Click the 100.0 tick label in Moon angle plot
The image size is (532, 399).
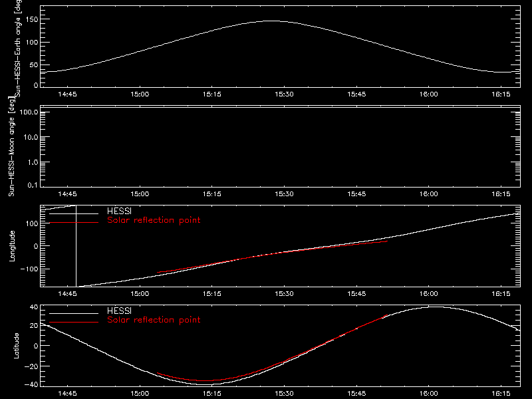[29, 112]
